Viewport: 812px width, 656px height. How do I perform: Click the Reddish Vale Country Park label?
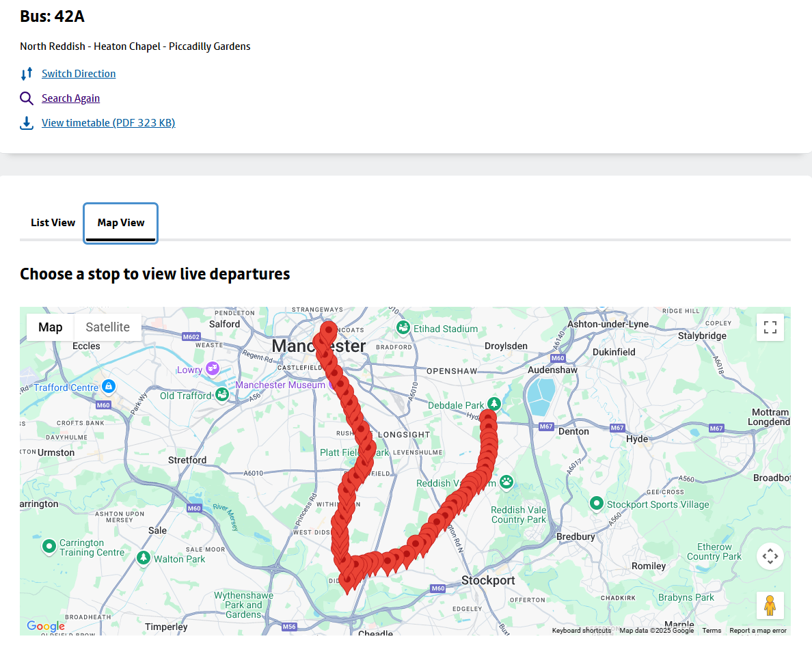(518, 515)
